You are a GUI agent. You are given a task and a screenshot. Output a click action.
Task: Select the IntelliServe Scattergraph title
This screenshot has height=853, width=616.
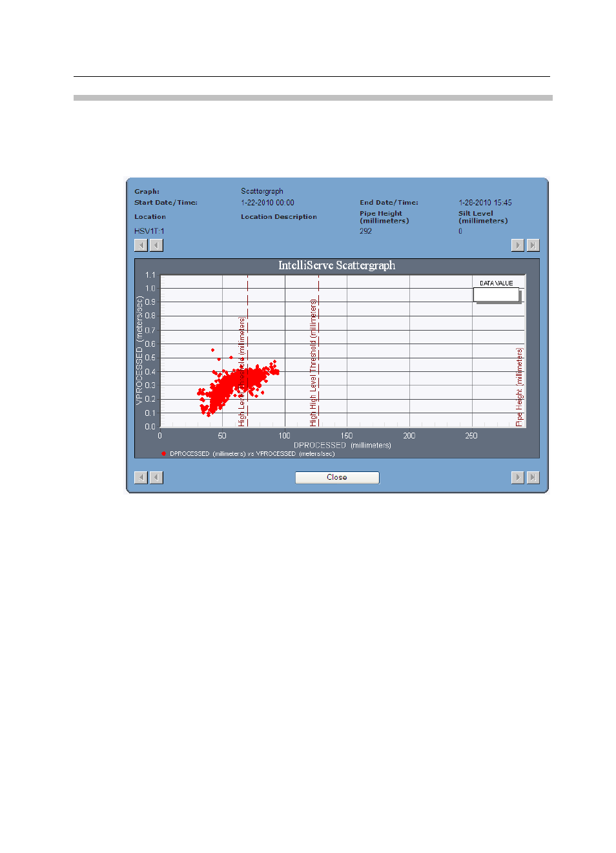point(337,265)
